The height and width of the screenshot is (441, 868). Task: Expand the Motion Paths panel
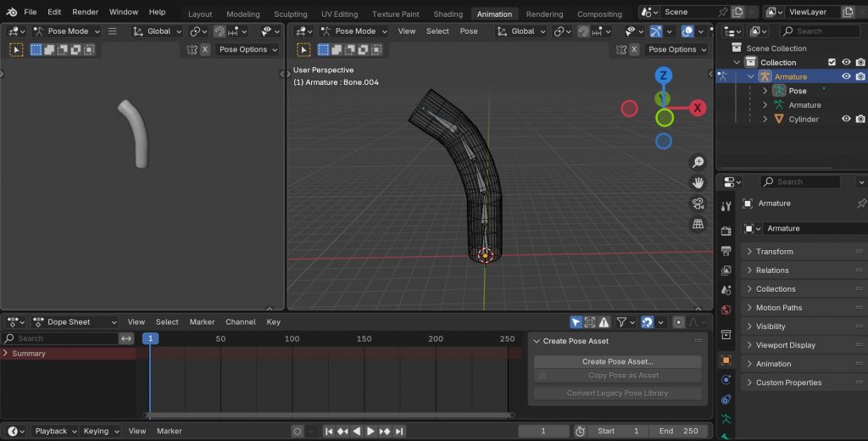[778, 308]
